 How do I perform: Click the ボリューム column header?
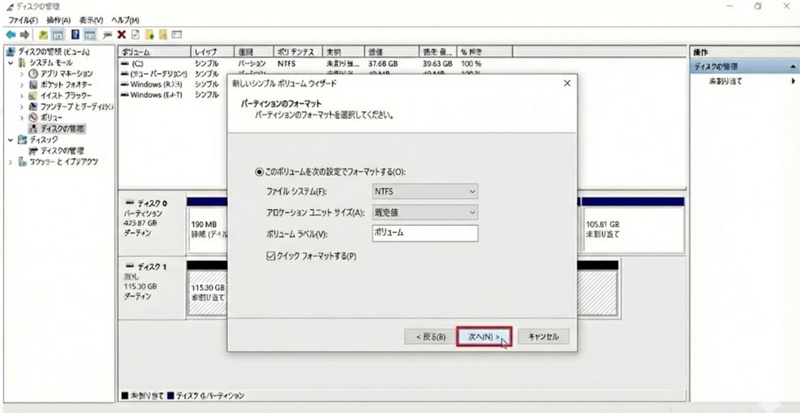(155, 52)
